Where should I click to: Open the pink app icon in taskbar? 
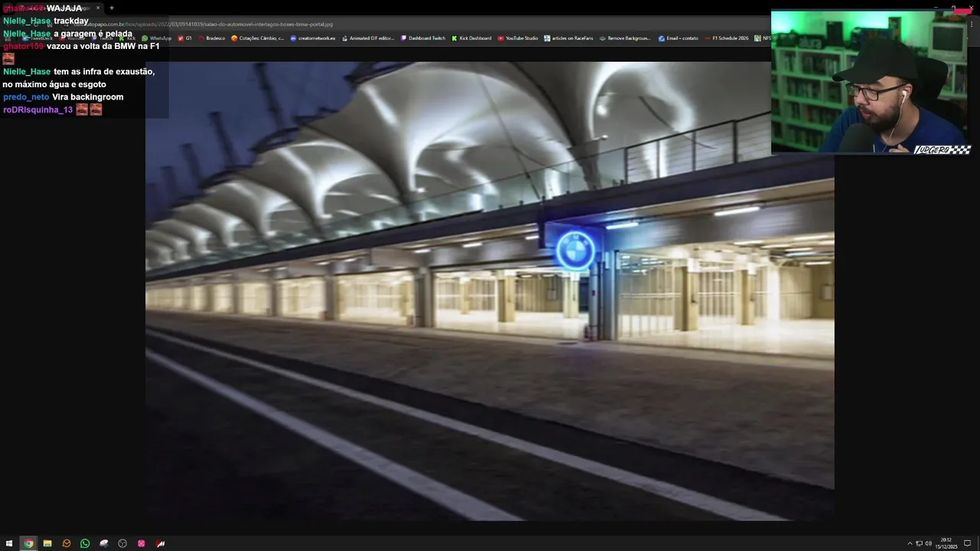(x=142, y=543)
